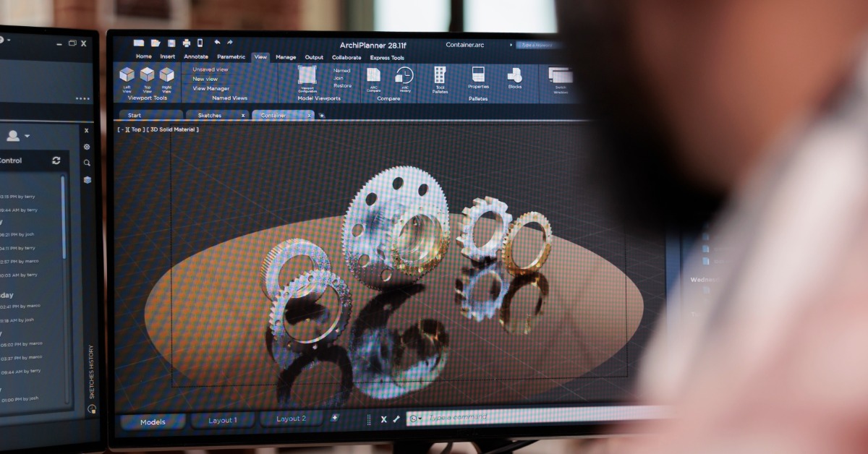This screenshot has height=454, width=868.
Task: Close the side panel with its X
Action: coord(87,131)
